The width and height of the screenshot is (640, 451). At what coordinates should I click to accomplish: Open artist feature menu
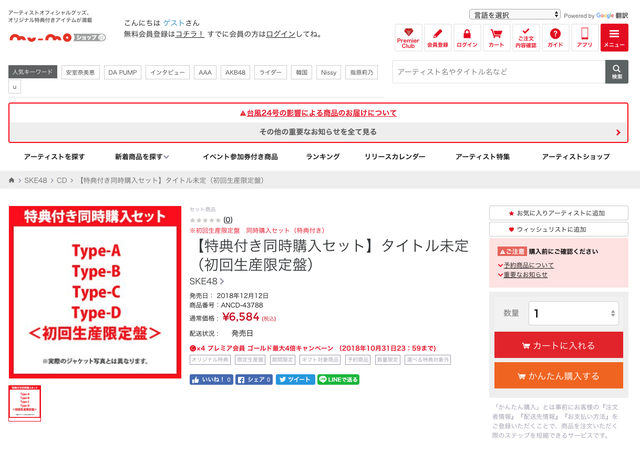pyautogui.click(x=482, y=157)
